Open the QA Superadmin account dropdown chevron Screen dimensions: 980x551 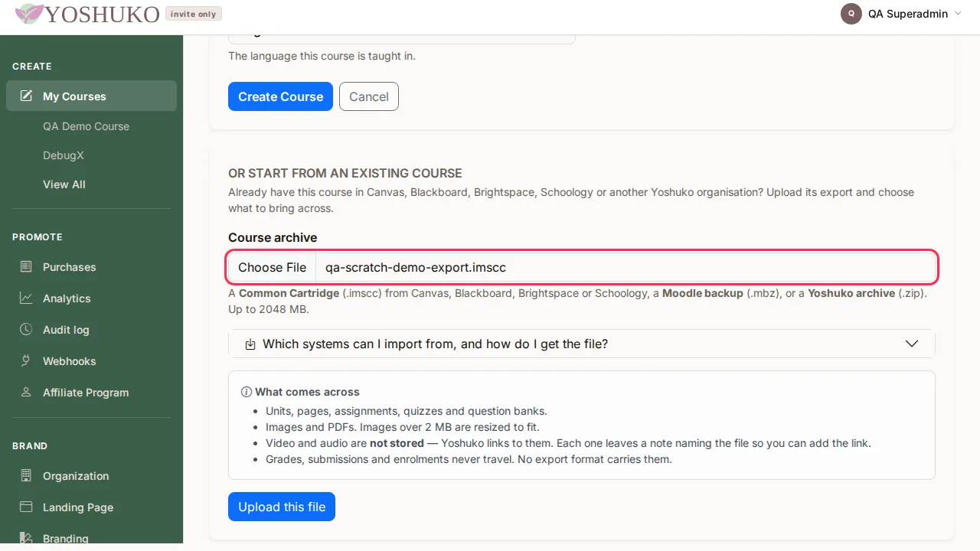pyautogui.click(x=958, y=14)
